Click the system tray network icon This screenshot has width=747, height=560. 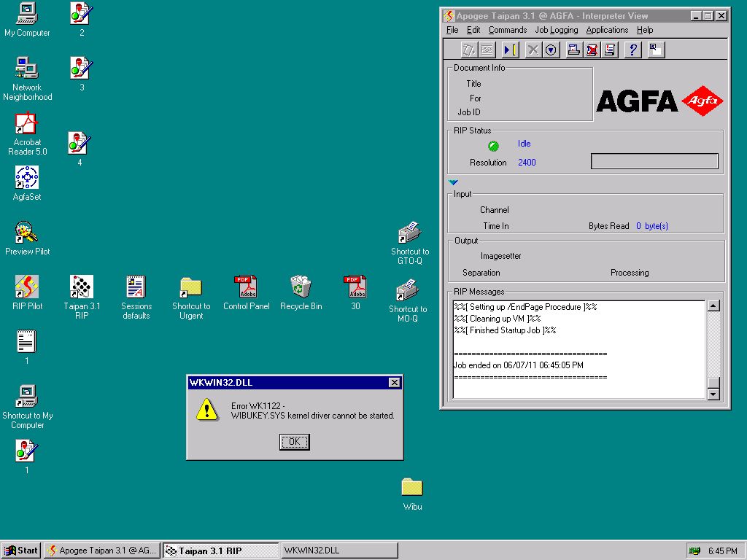coord(694,551)
